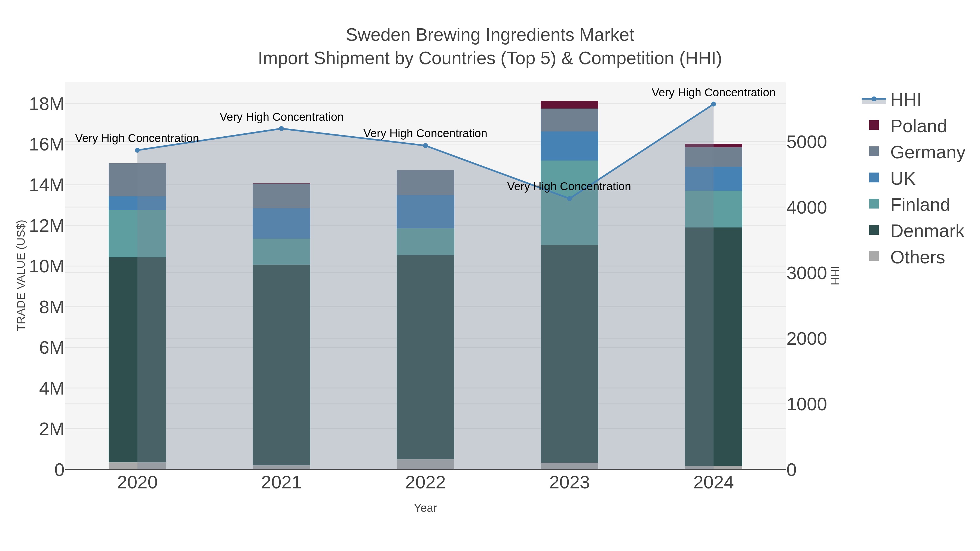Click the 2022 x-axis label
Viewport: 980px width, 551px height.
(x=425, y=483)
